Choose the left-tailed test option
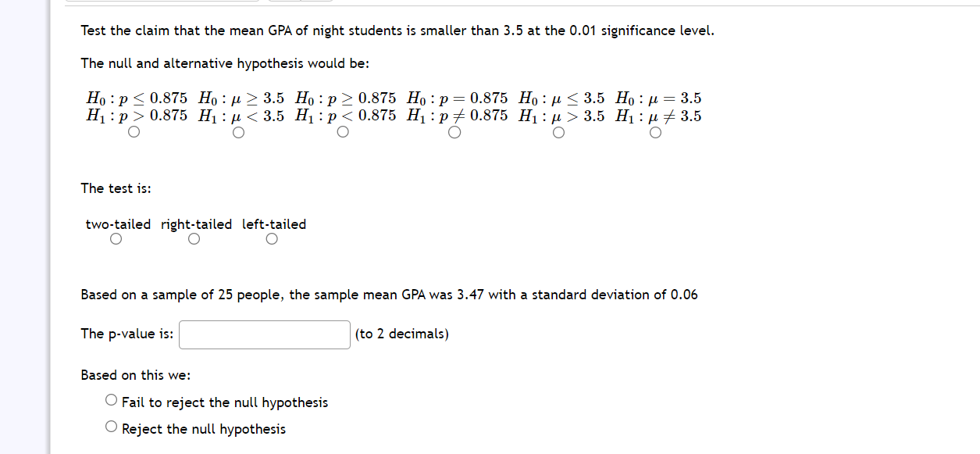Screen dimensions: 980x454 (x=271, y=238)
